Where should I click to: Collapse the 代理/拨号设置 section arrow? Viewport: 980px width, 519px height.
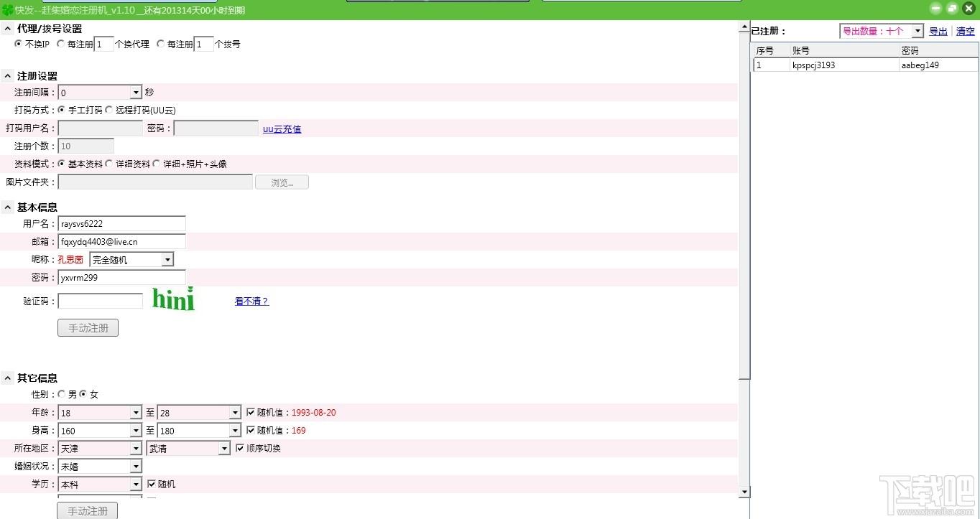(x=7, y=29)
